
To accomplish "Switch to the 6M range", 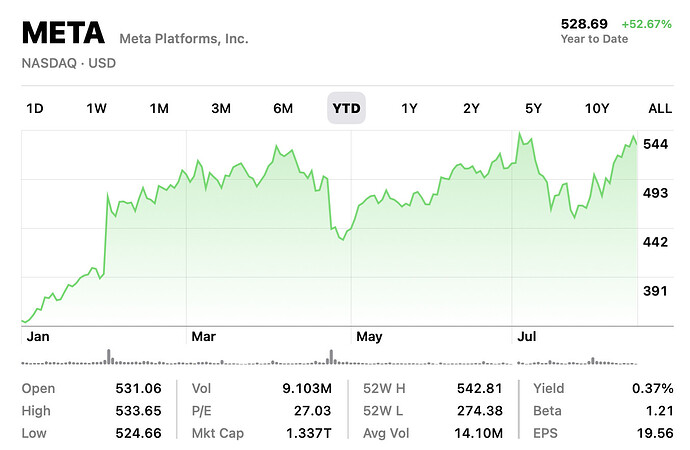I will [x=283, y=108].
